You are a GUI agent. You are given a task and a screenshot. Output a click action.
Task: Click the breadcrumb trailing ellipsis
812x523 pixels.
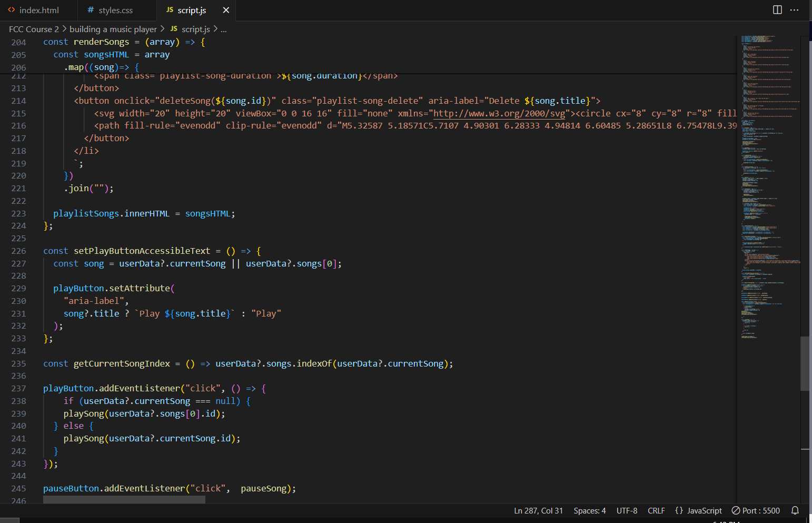coord(224,29)
